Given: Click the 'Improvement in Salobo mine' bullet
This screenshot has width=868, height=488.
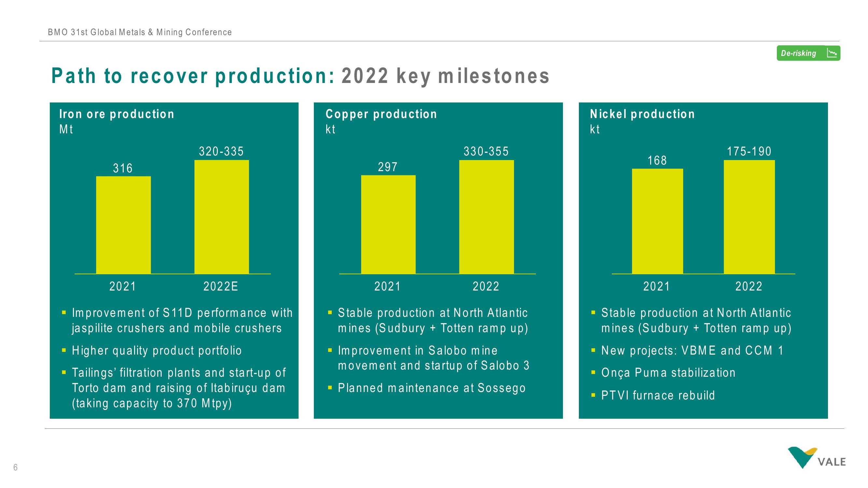Looking at the screenshot, I should pyautogui.click(x=434, y=358).
